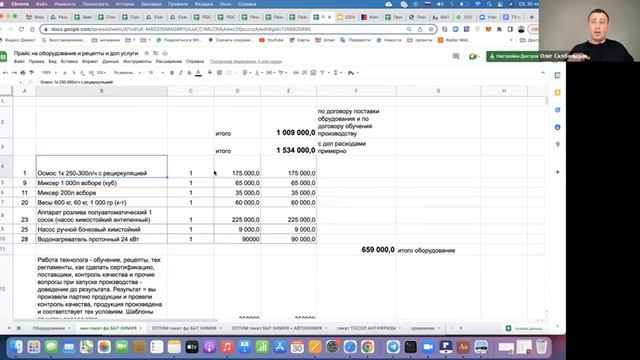This screenshot has height=360, width=640.
Task: Toggle bold formatting
Action: coord(172,73)
